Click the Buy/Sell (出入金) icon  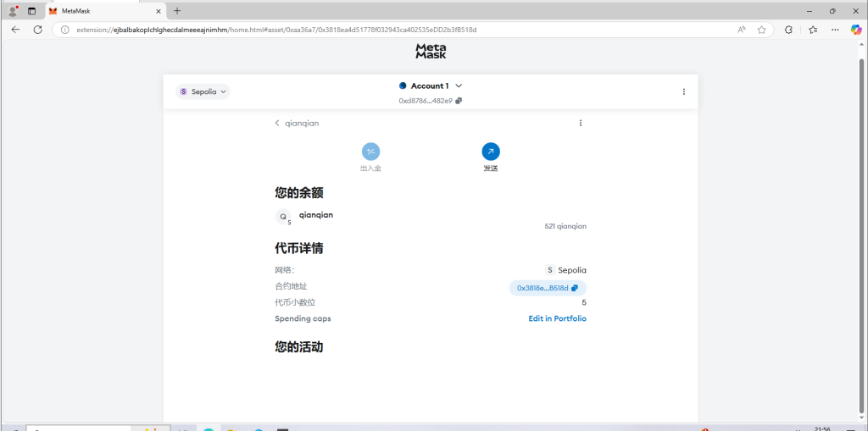point(370,152)
